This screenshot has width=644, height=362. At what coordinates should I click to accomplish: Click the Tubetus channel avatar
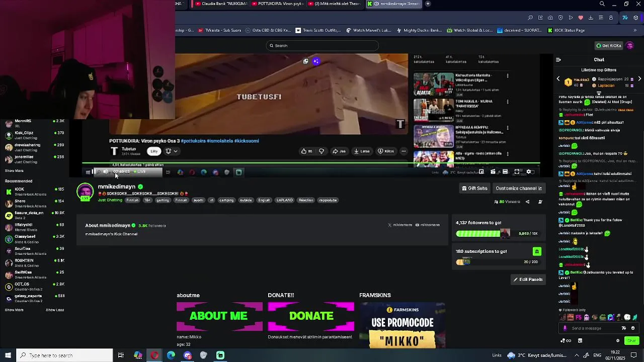click(114, 151)
